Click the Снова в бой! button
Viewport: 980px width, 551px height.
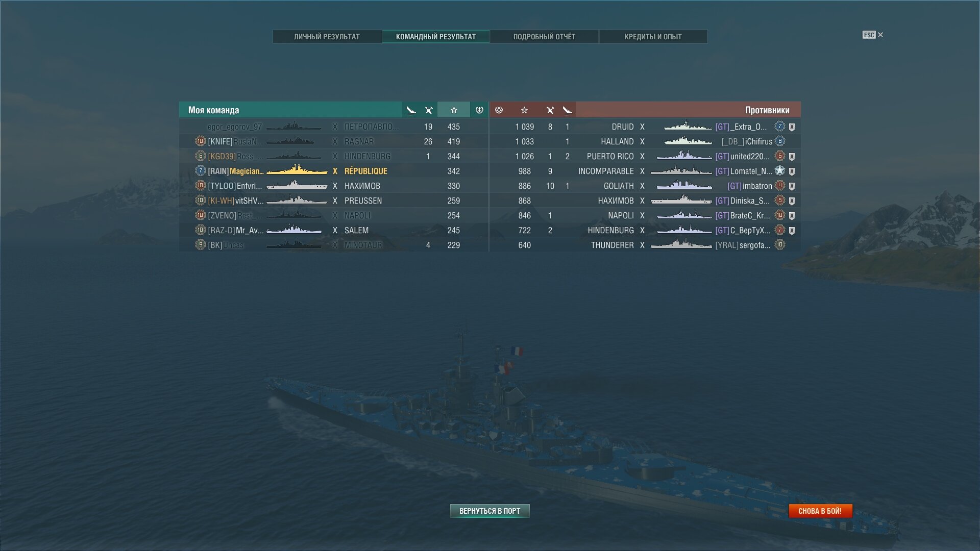click(820, 511)
